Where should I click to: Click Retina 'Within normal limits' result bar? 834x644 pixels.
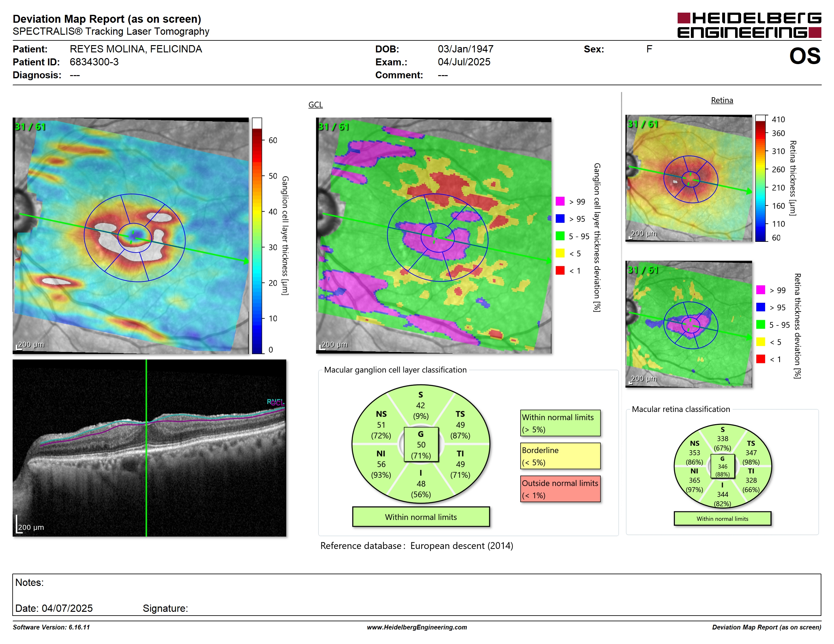pyautogui.click(x=722, y=518)
